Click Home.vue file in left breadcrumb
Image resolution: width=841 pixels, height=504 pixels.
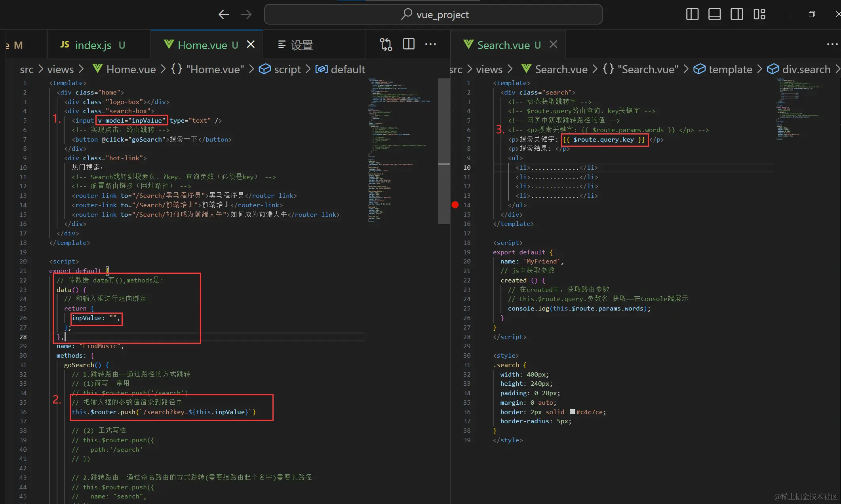point(131,70)
